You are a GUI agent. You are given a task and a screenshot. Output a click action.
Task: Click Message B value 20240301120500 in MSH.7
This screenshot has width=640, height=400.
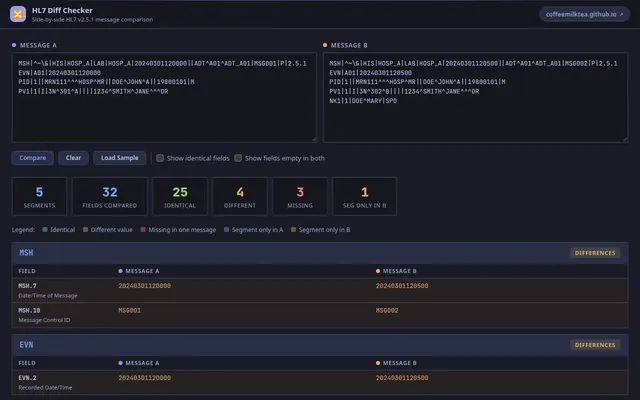point(402,286)
